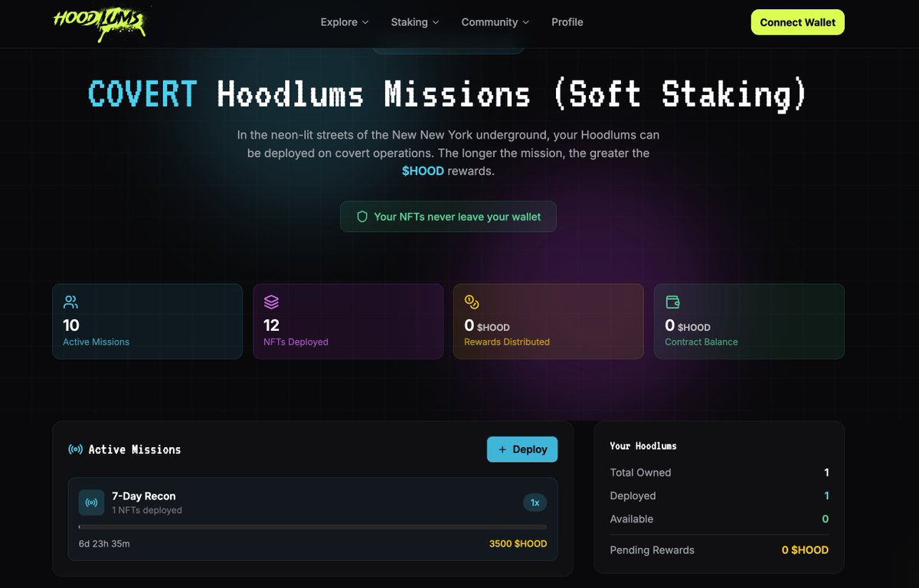Click the '12' NFTs Deployed count
919x588 pixels.
click(x=271, y=325)
